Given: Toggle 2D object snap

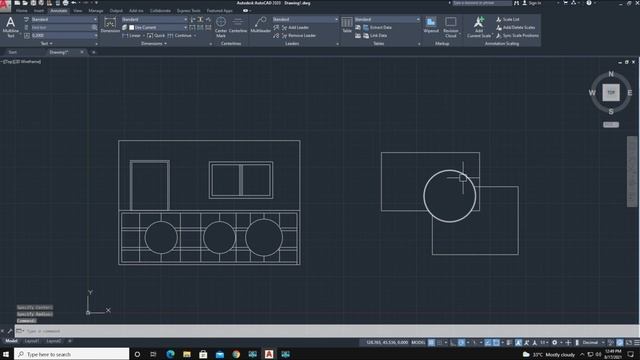Looking at the screenshot, I should (x=496, y=342).
